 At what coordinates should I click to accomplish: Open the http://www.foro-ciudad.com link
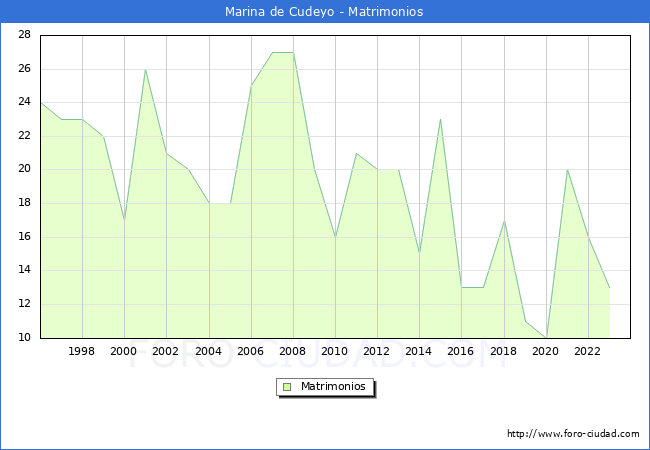coord(573,434)
